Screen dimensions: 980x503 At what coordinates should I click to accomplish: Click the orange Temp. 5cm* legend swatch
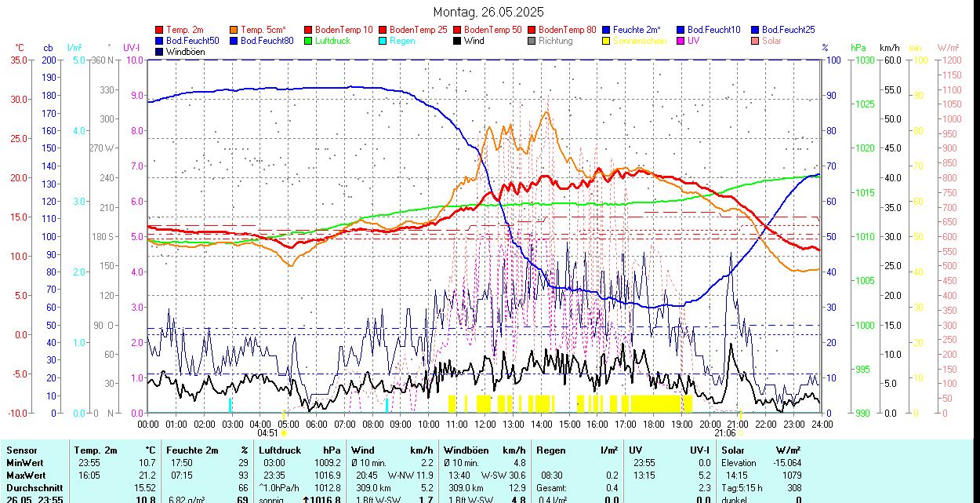coord(234,29)
